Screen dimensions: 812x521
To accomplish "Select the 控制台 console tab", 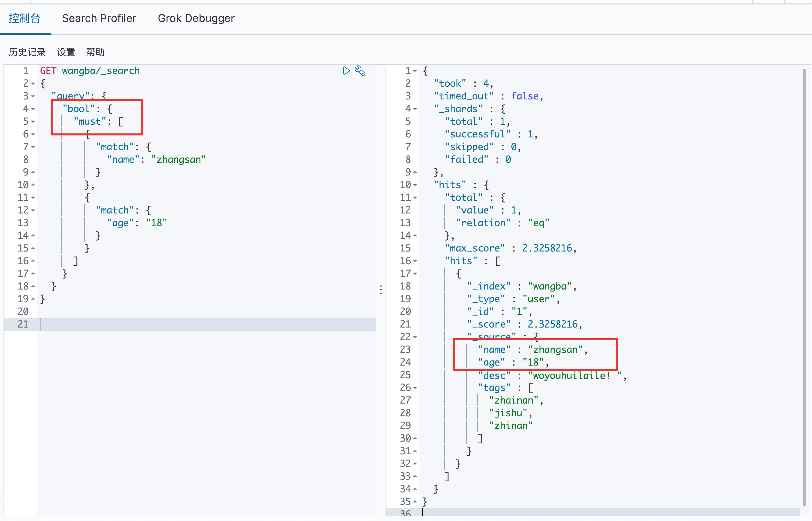I will pos(25,18).
